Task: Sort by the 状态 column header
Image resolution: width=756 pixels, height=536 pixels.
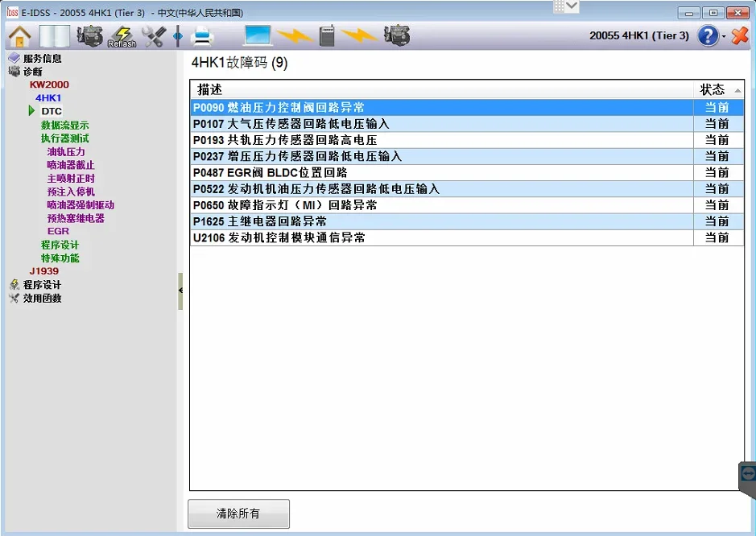Action: [719, 89]
